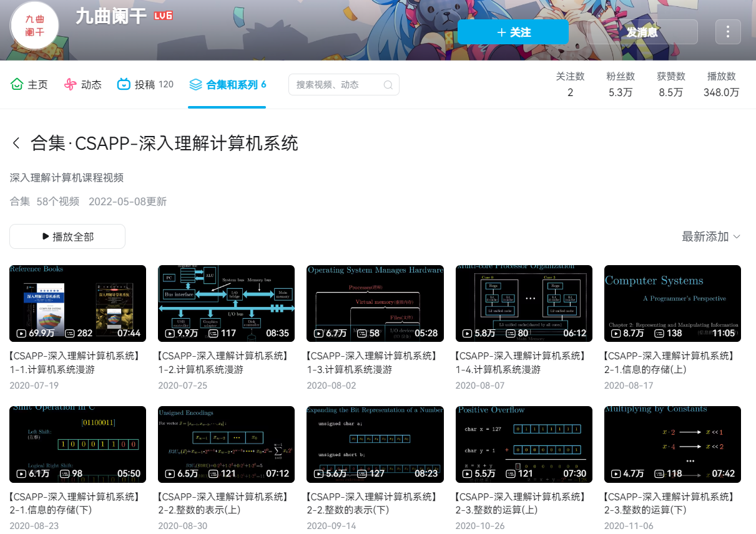Focus the 搜索视频、动态 search field
The image size is (756, 534).
point(344,85)
